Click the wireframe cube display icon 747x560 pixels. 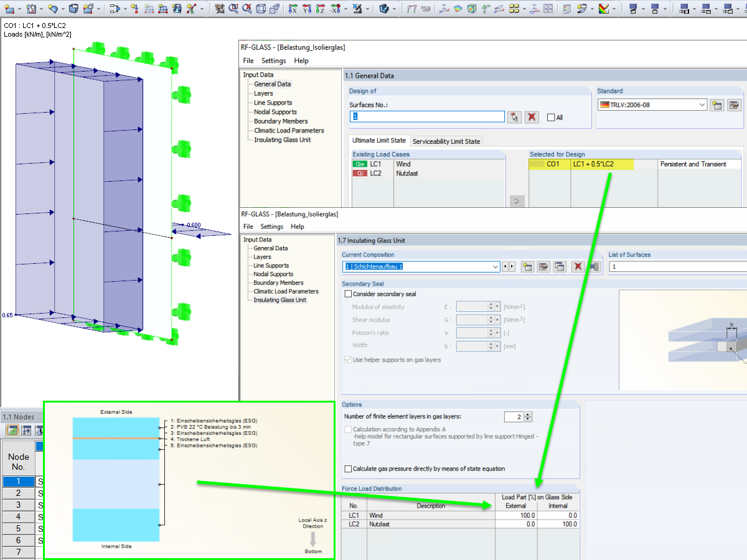[261, 9]
